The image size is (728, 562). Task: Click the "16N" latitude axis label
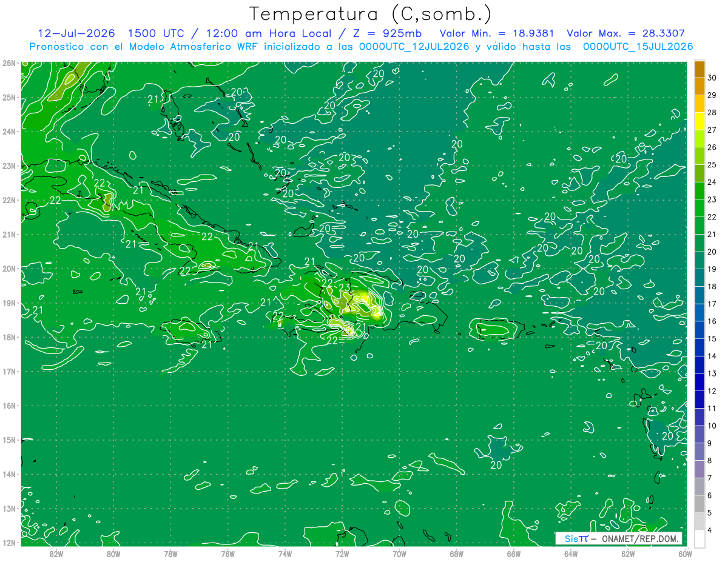[8, 406]
